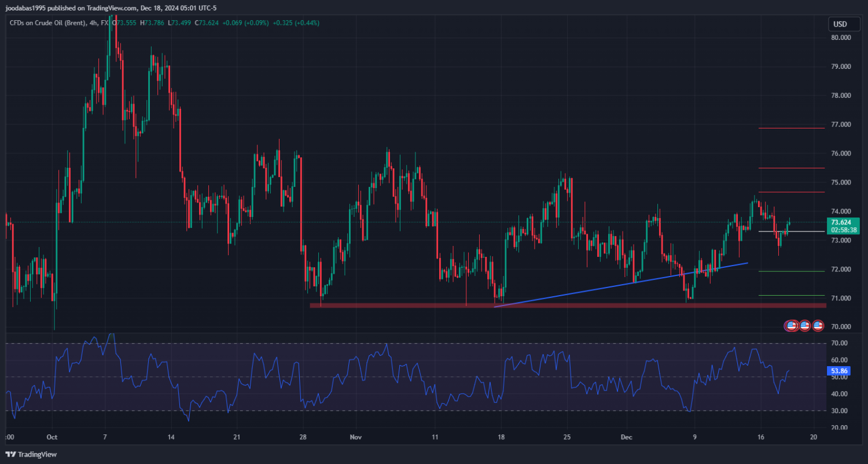The height and width of the screenshot is (464, 868).
Task: Select the dark red support zone rectangle
Action: pos(568,305)
